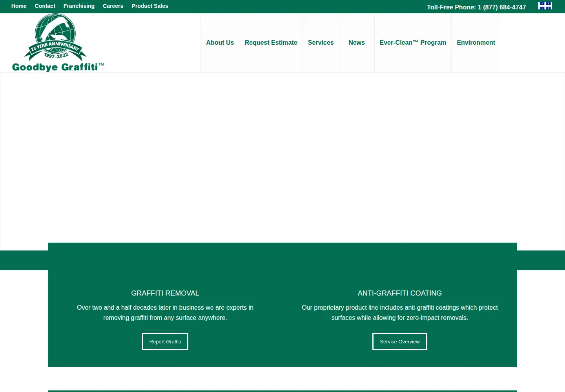Screen dimensions: 565x392
Task: Click the Report Graffiti button
Action: pos(165,341)
